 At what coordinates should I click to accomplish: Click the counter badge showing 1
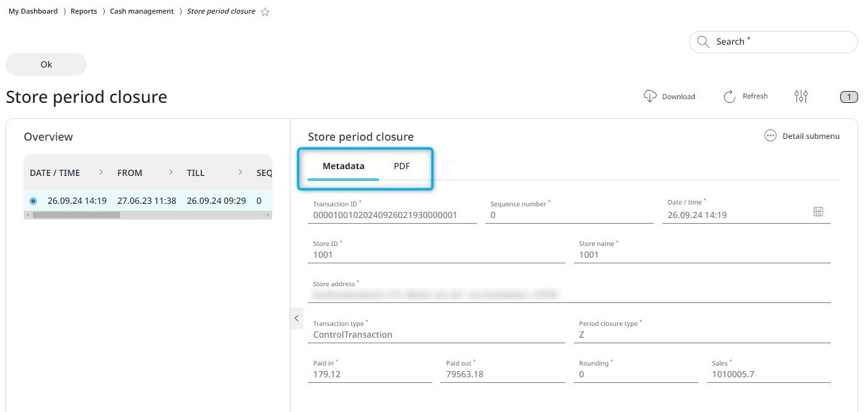pos(849,97)
